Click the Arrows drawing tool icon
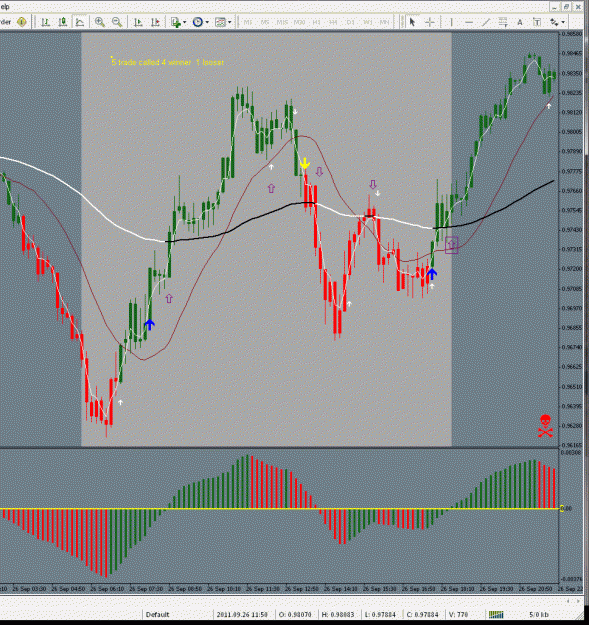This screenshot has width=589, height=625. [554, 22]
